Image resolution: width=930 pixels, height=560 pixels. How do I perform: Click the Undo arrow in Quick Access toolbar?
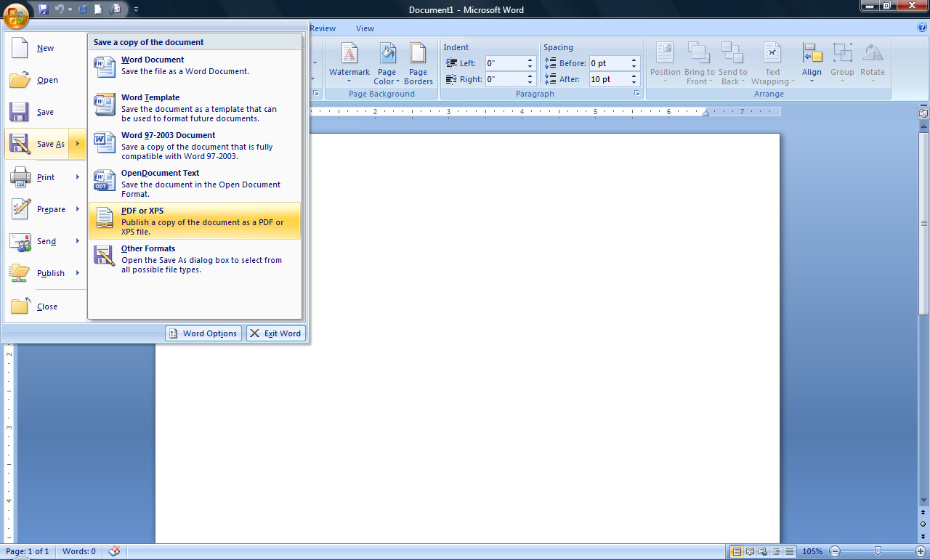(60, 9)
